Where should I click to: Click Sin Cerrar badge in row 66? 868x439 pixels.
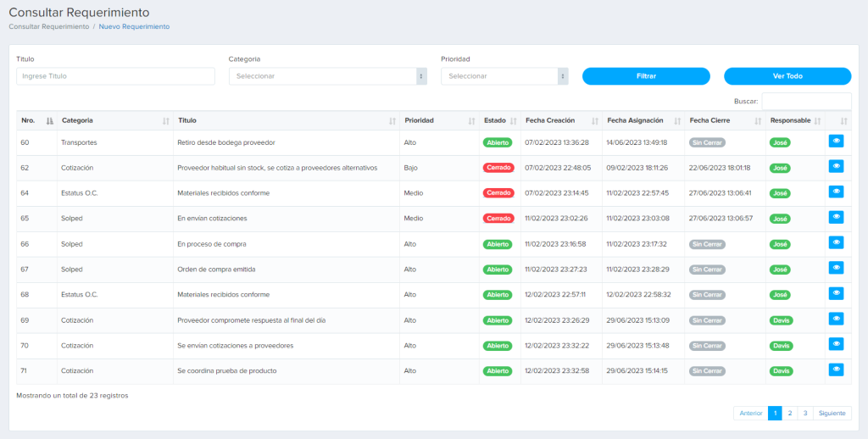pos(707,244)
